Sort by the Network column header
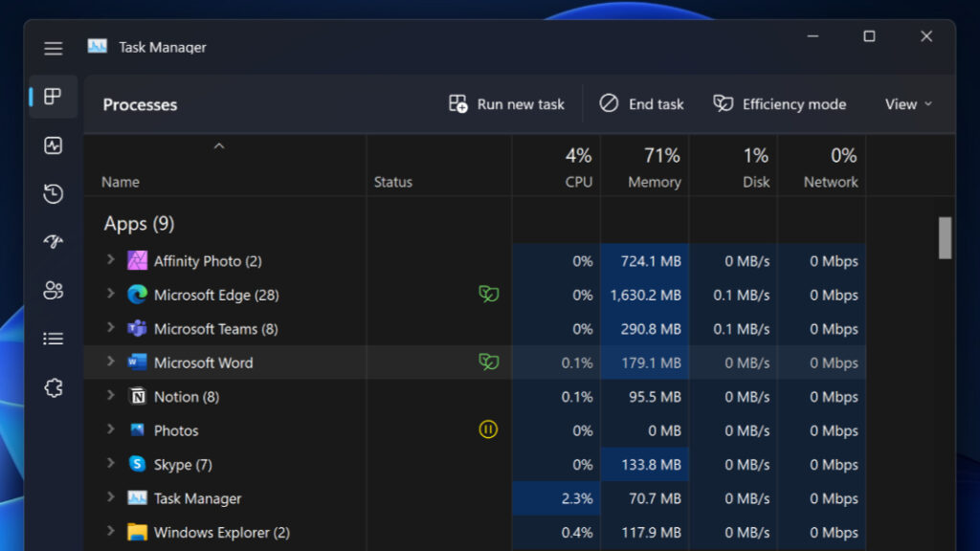This screenshot has height=551, width=980. pyautogui.click(x=822, y=166)
